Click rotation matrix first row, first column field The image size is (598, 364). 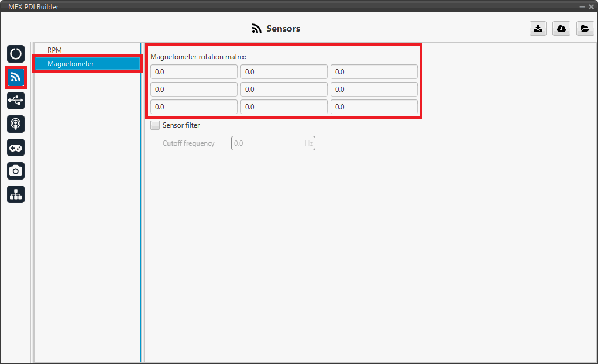[x=194, y=72]
